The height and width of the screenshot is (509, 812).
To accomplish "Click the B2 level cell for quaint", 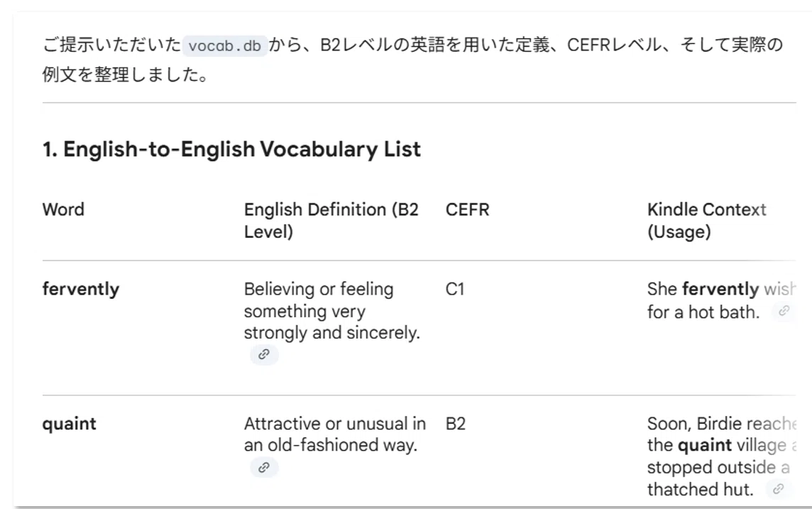I will [x=455, y=424].
